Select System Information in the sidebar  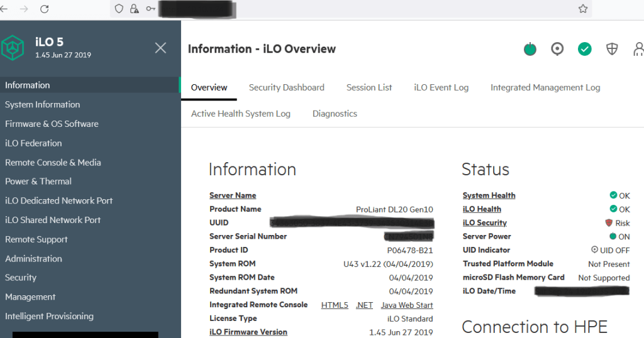point(42,104)
